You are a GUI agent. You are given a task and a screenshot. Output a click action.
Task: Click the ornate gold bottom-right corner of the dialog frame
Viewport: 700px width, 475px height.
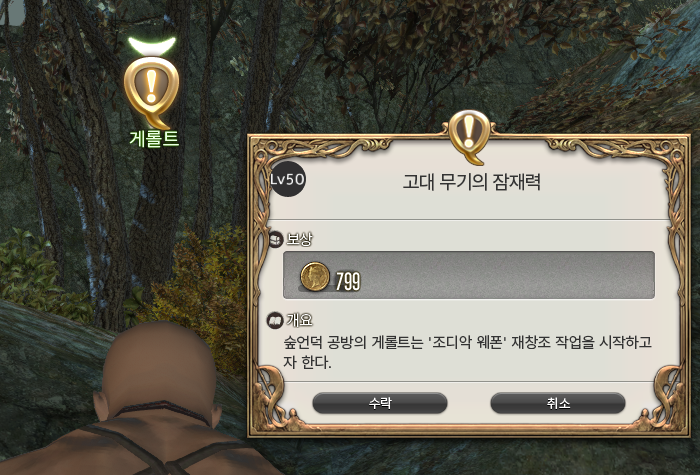tap(668, 413)
